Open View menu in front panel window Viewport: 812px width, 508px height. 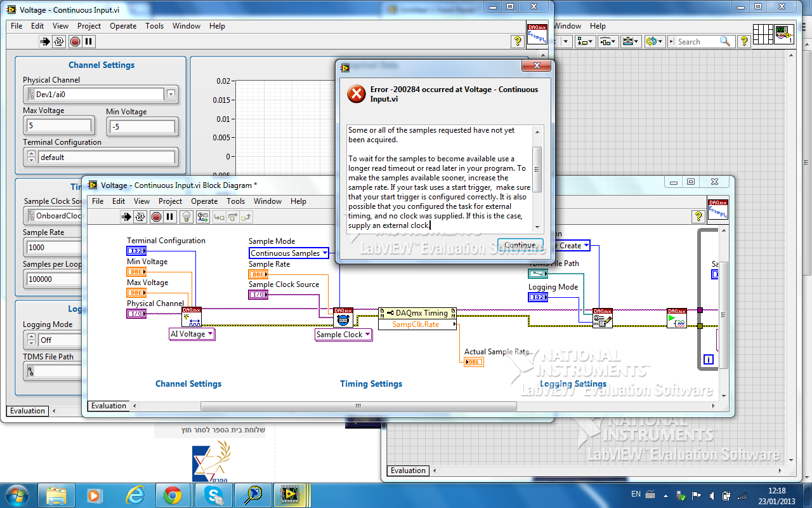click(x=60, y=26)
